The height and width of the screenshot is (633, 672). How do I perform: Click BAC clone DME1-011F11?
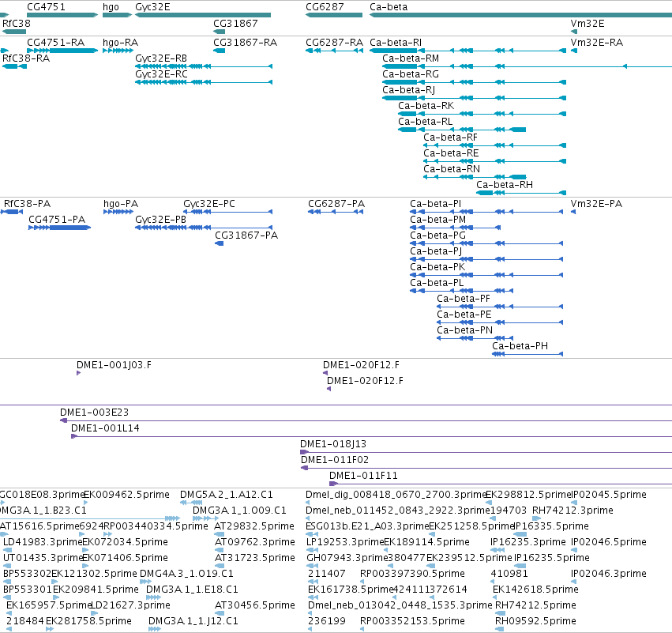363,476
